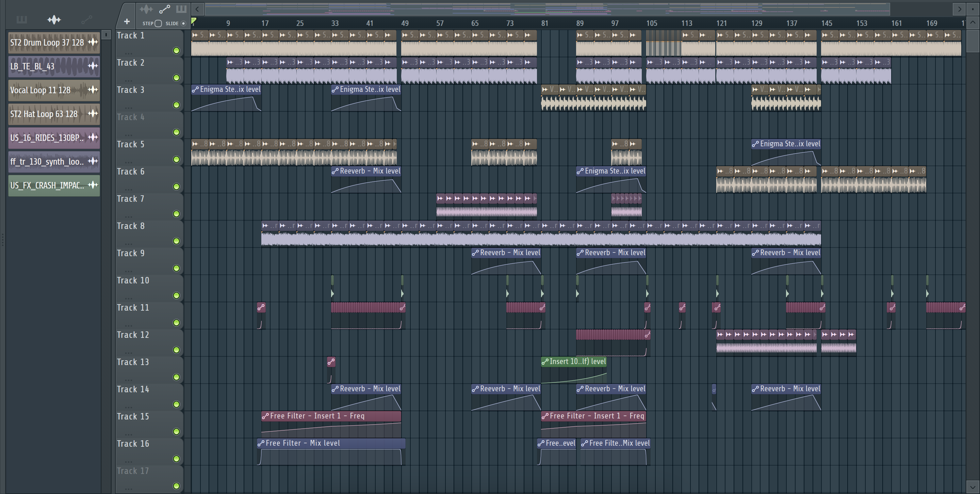Show audio clips in the picker panel

coord(54,20)
